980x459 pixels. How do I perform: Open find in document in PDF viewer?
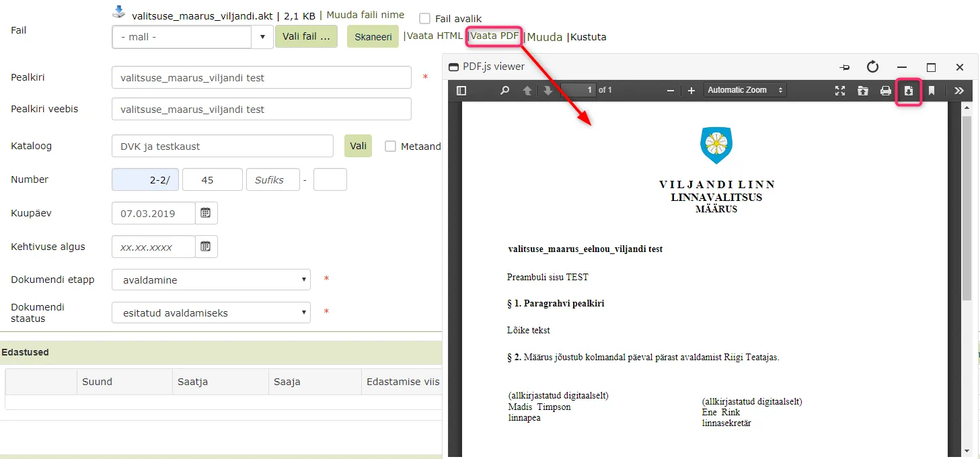[x=504, y=91]
